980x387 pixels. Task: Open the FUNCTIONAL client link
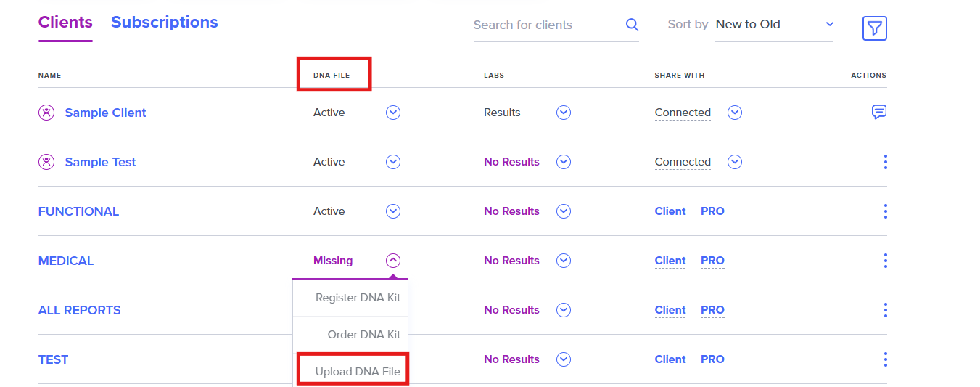[x=78, y=211]
